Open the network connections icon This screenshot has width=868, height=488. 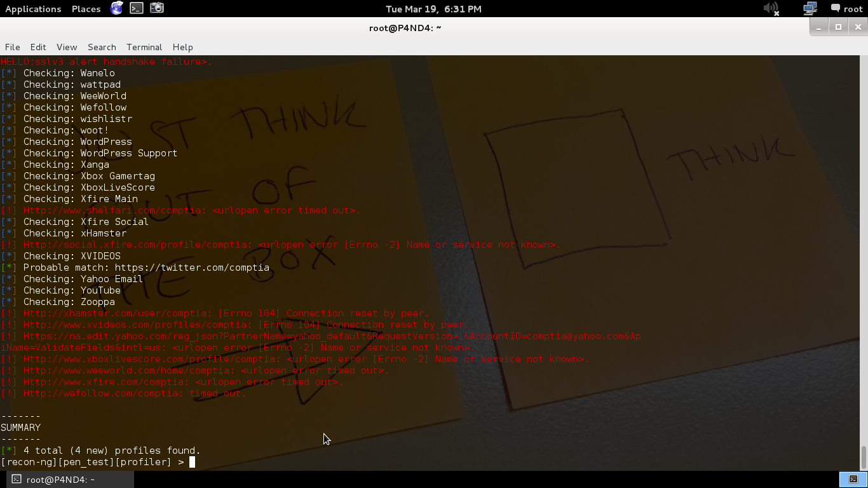click(810, 8)
